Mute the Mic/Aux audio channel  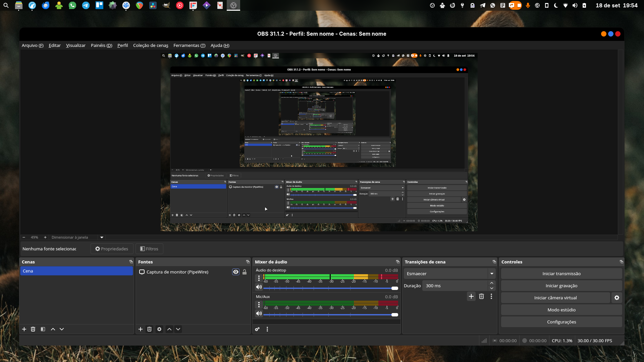tap(259, 313)
